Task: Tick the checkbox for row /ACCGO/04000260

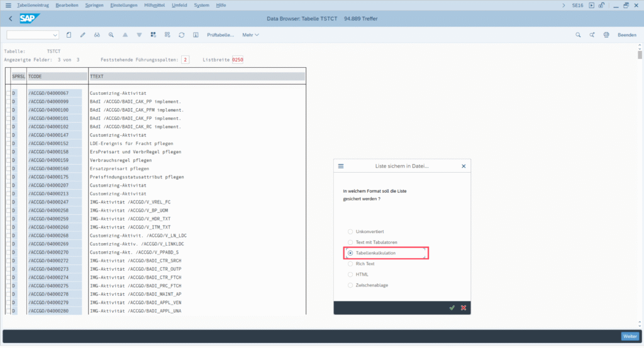Action: [x=8, y=227]
